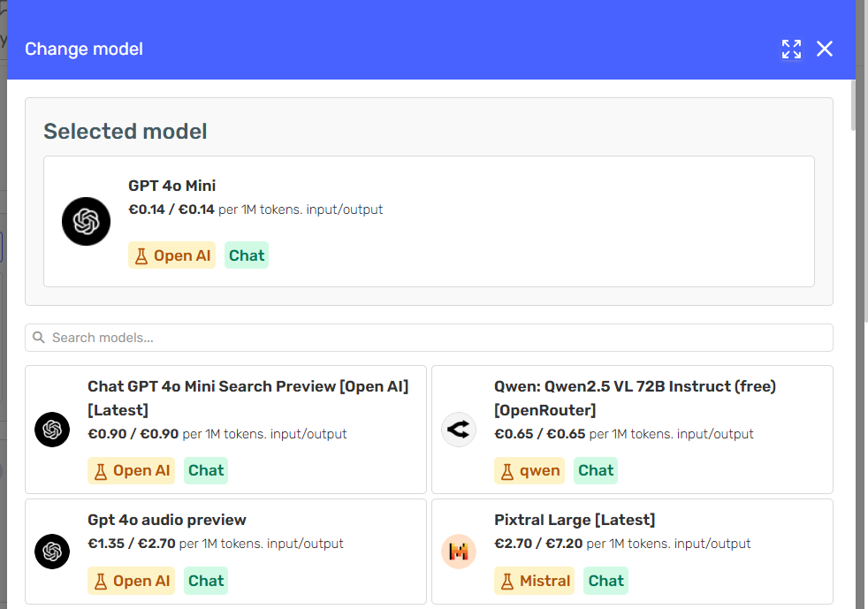The image size is (868, 609).
Task: Focus the Search models input field
Action: point(429,338)
